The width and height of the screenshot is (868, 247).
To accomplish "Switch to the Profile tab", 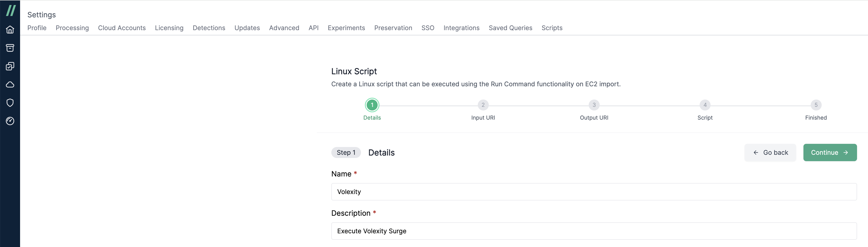I will point(37,28).
